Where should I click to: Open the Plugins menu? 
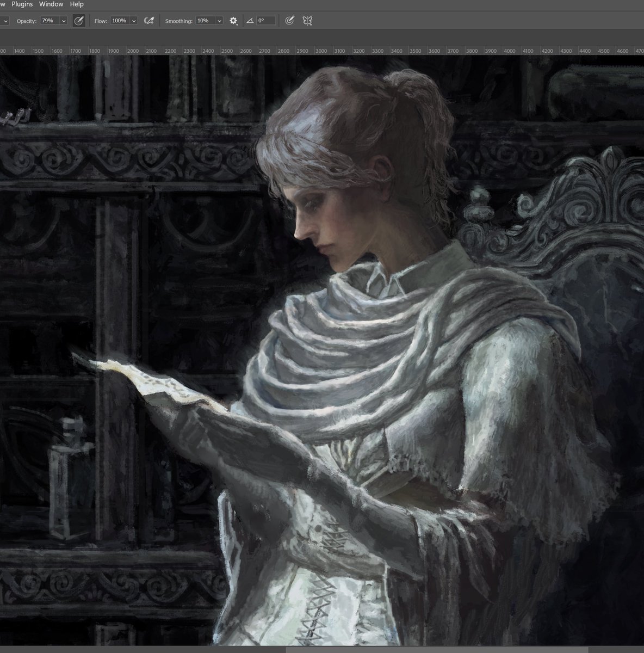pos(22,4)
